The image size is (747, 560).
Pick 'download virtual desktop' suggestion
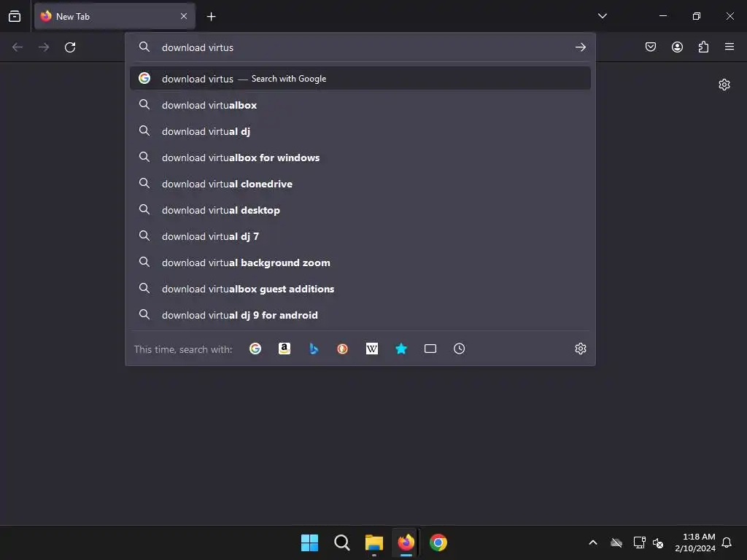pos(360,210)
